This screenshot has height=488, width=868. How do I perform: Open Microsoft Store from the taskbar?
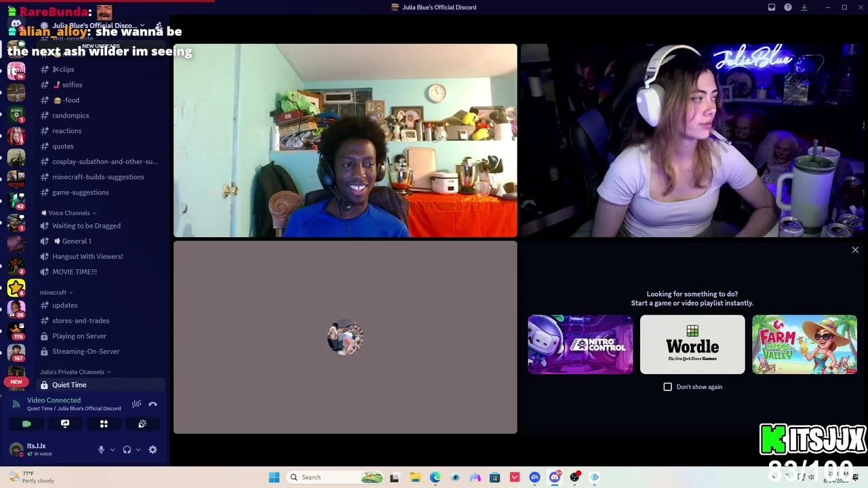coord(495,477)
